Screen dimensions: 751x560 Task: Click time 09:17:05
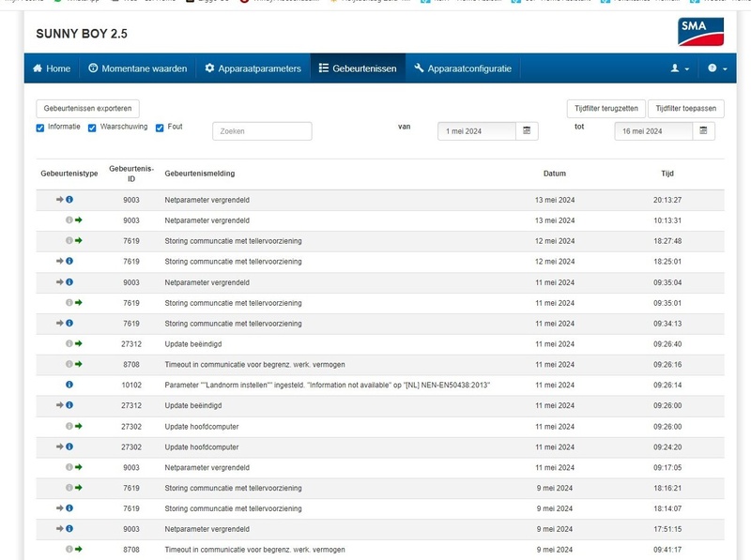(x=667, y=468)
